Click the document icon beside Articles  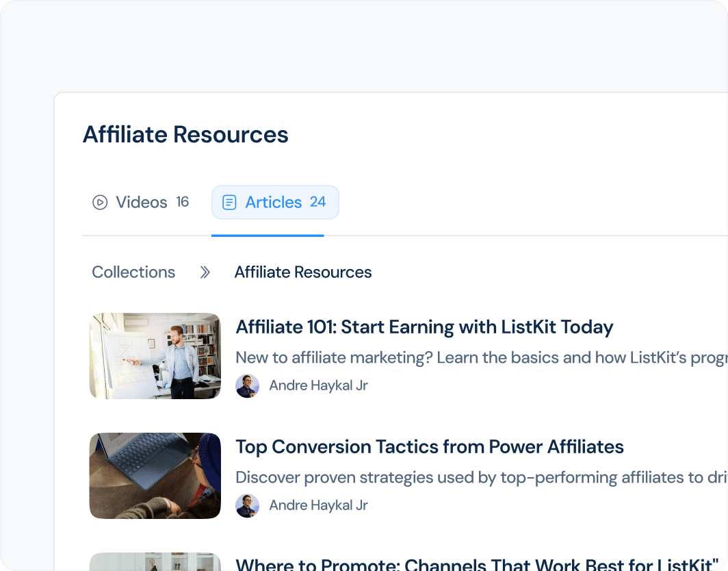[229, 203]
